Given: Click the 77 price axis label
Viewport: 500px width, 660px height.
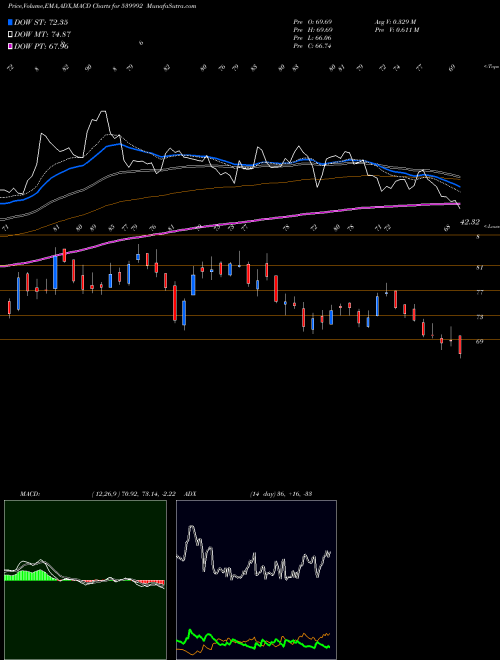Looking at the screenshot, I should pyautogui.click(x=479, y=292).
